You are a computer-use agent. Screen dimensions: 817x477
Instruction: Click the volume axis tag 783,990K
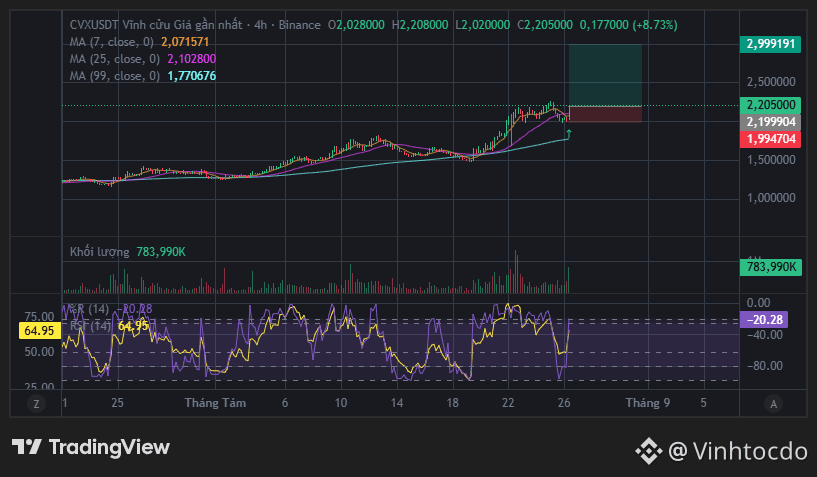[x=770, y=267]
